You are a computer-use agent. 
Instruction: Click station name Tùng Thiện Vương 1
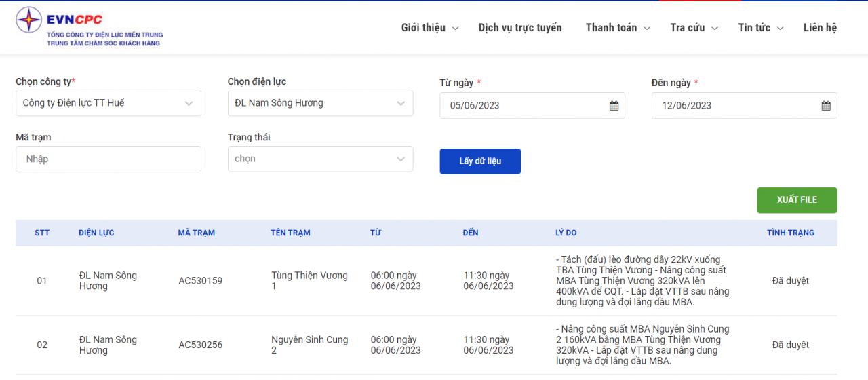pos(309,281)
